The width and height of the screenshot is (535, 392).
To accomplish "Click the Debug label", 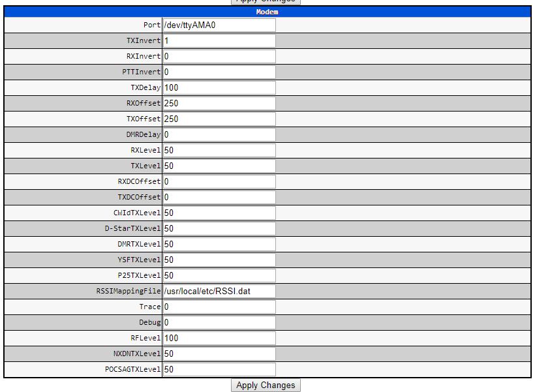I will click(150, 322).
